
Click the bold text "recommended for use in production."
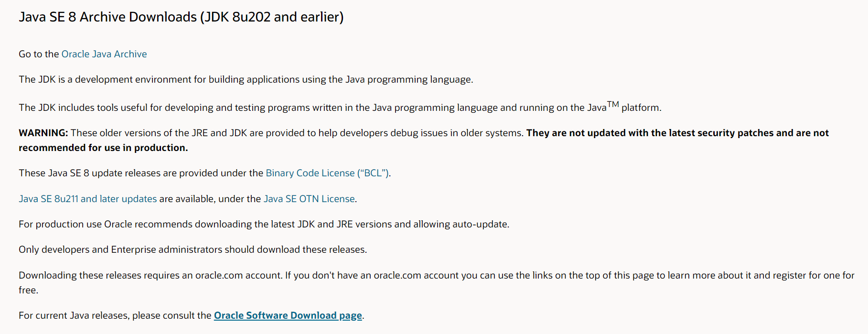tap(103, 148)
